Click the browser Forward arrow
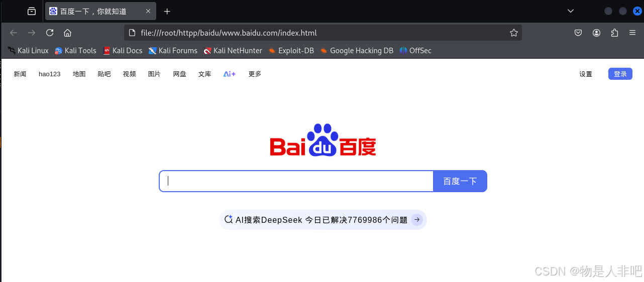Image resolution: width=644 pixels, height=282 pixels. (x=32, y=33)
